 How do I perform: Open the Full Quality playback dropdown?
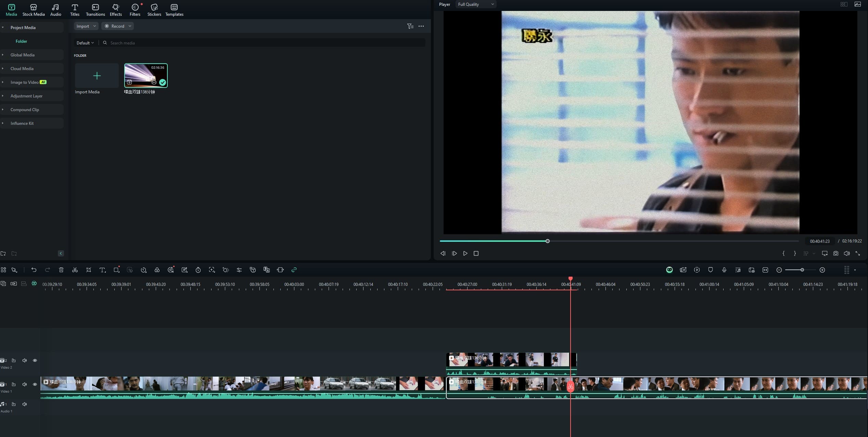coord(475,4)
